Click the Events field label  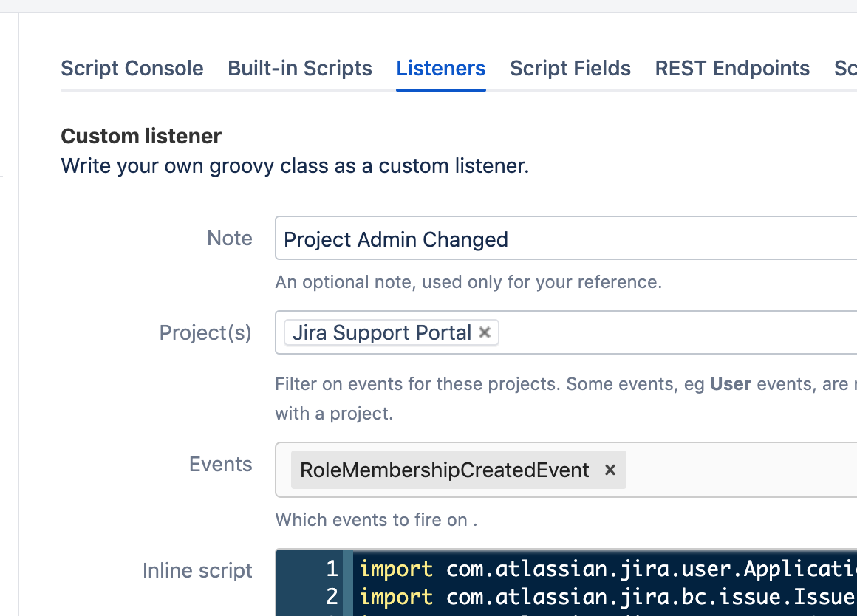pos(221,464)
